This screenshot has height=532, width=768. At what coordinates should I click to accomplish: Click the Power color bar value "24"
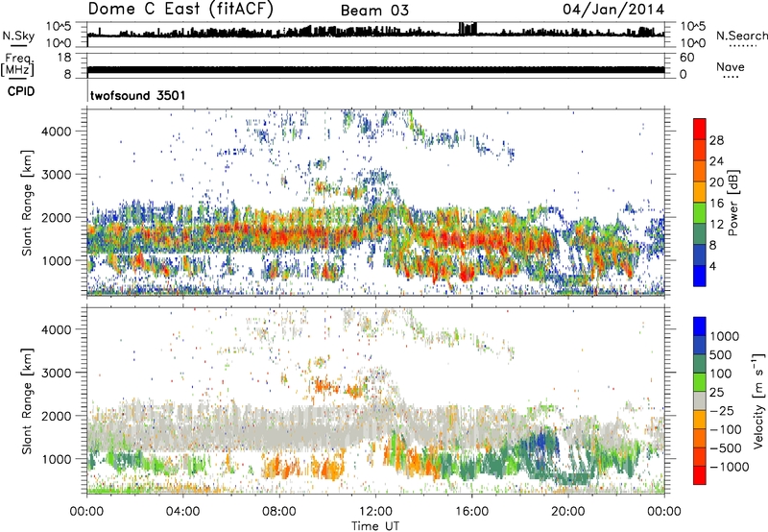(716, 161)
